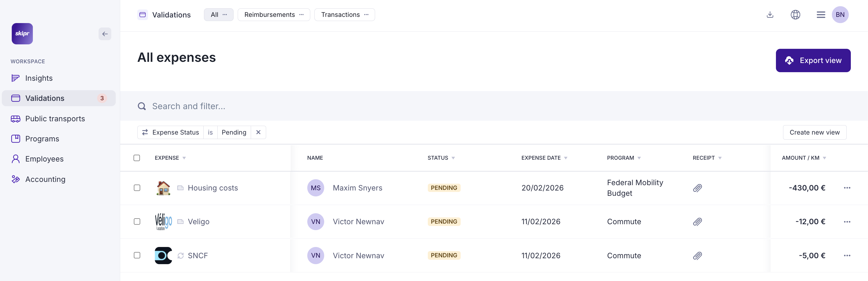This screenshot has width=868, height=281.
Task: Open the hamburger menu icon
Action: (x=821, y=15)
